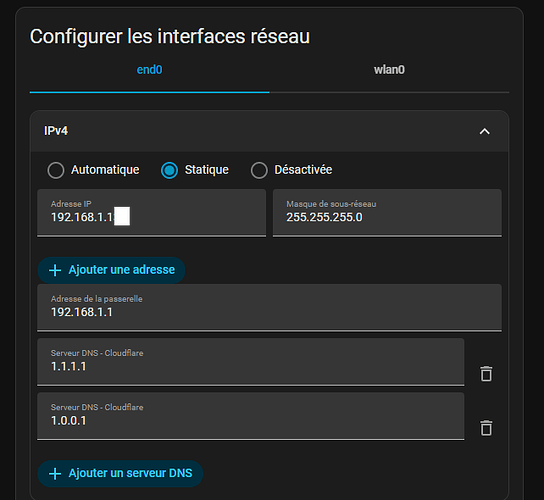Delete the 1.1.1.1 DNS server entry
Image resolution: width=544 pixels, height=500 pixels.
(x=486, y=374)
